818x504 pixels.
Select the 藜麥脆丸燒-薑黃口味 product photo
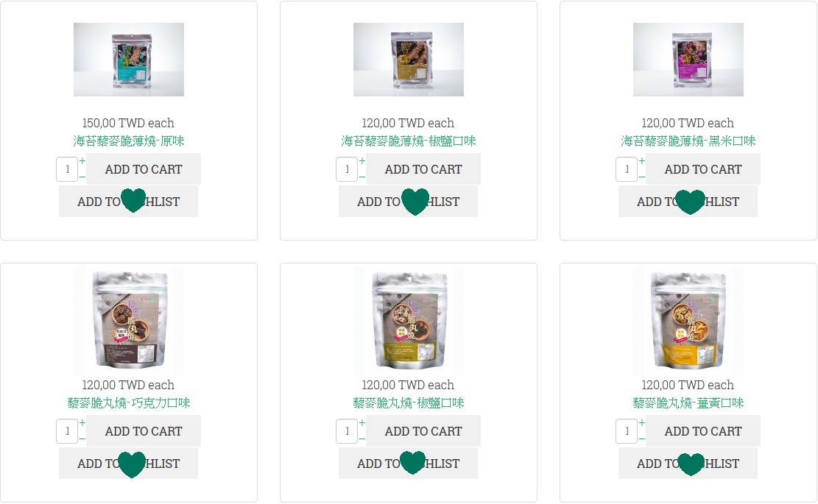pyautogui.click(x=688, y=322)
